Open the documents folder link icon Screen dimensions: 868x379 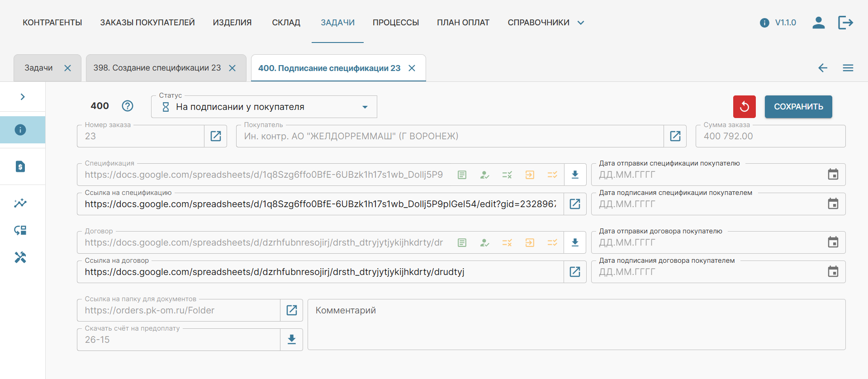pos(292,310)
